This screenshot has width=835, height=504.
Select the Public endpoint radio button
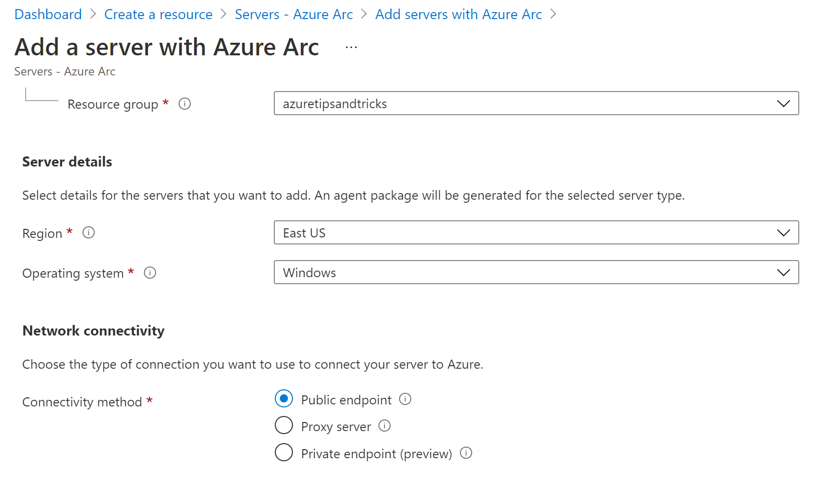pyautogui.click(x=284, y=398)
